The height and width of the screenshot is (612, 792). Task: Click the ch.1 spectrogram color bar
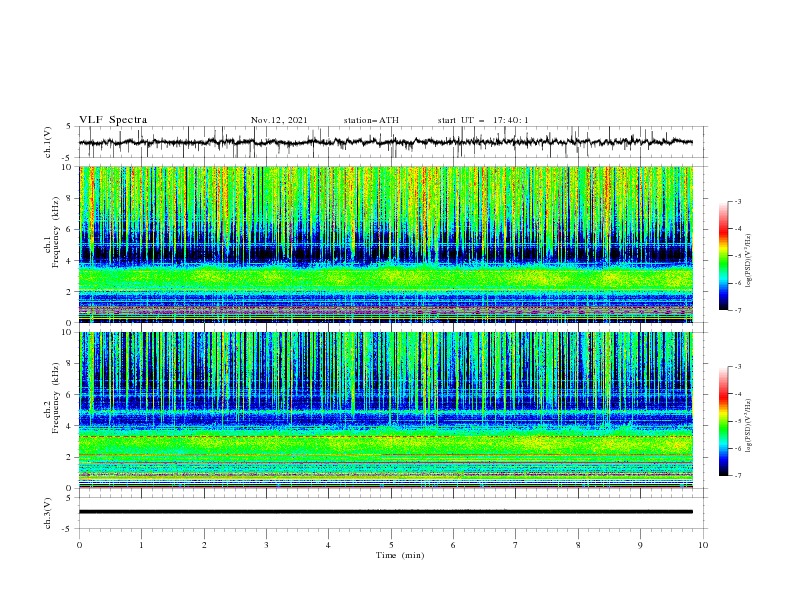(723, 256)
